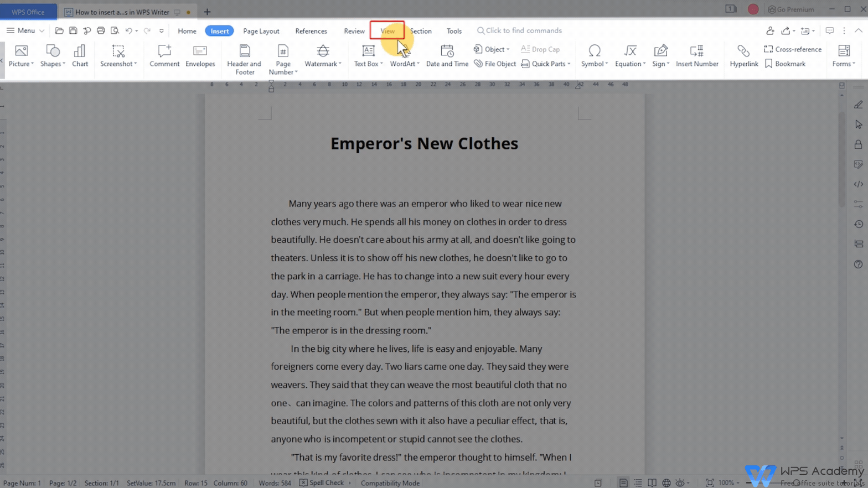Save the document with the Save icon
Viewport: 868px width, 488px height.
tap(73, 31)
